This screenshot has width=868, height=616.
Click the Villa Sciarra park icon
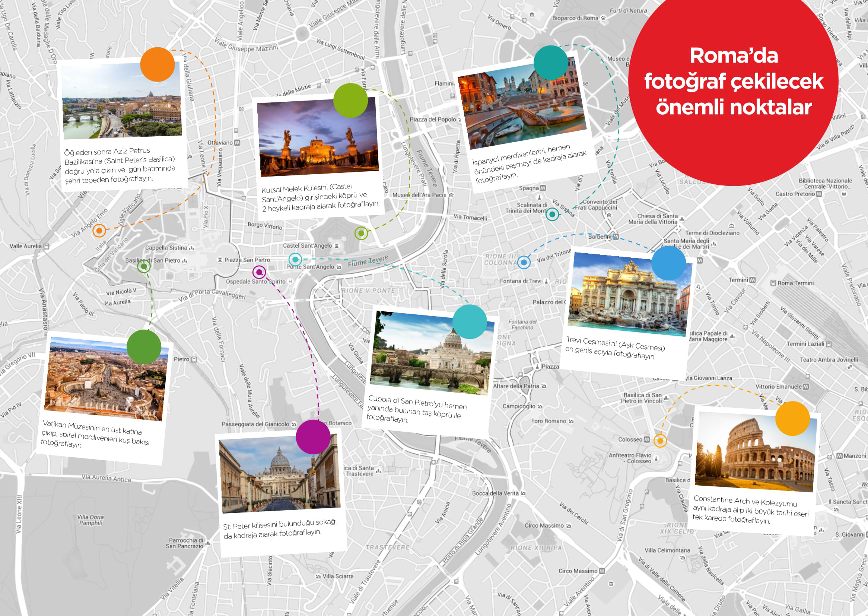coord(318,577)
